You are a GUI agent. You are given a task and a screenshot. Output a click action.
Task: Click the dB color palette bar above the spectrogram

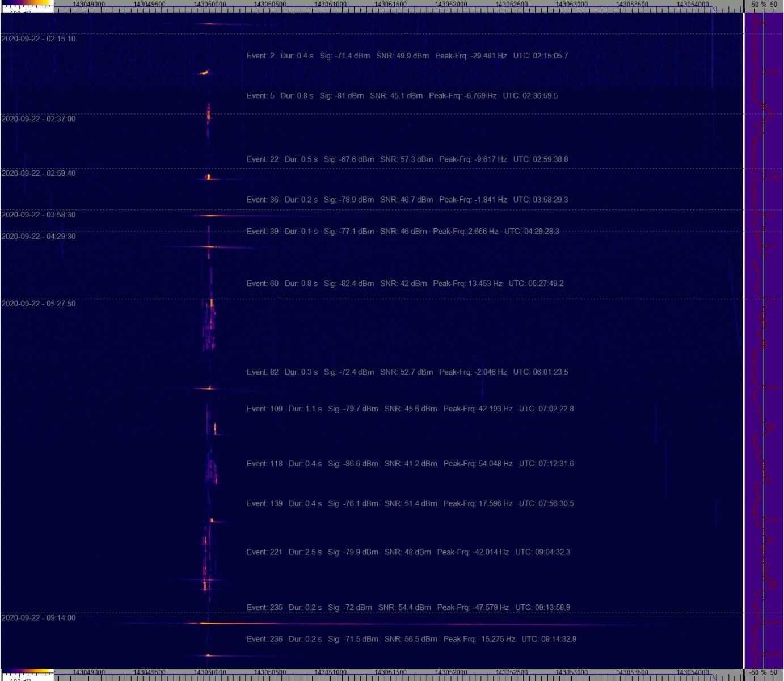point(27,3)
